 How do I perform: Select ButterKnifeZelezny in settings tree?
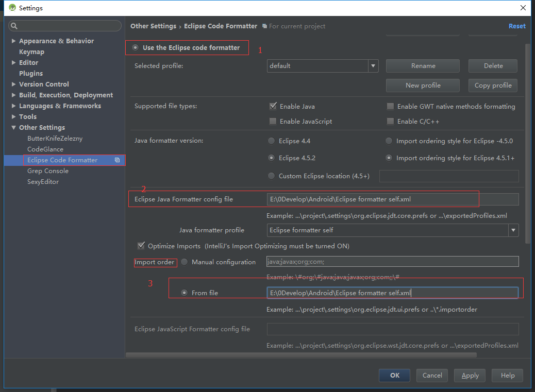coord(55,139)
